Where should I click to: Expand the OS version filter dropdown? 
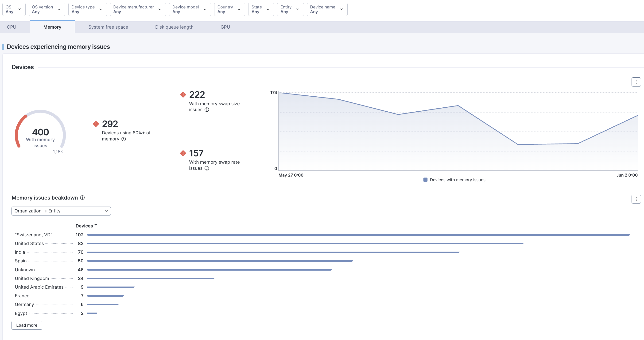[x=47, y=9]
